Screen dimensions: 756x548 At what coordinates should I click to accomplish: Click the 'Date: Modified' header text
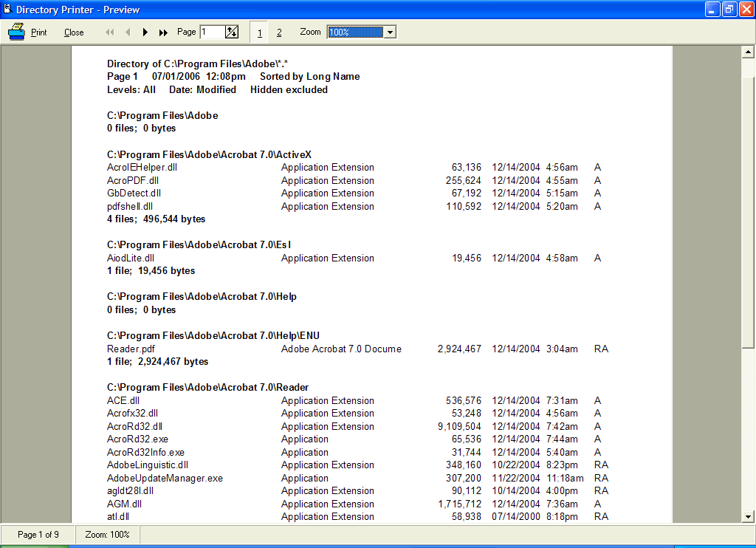203,89
